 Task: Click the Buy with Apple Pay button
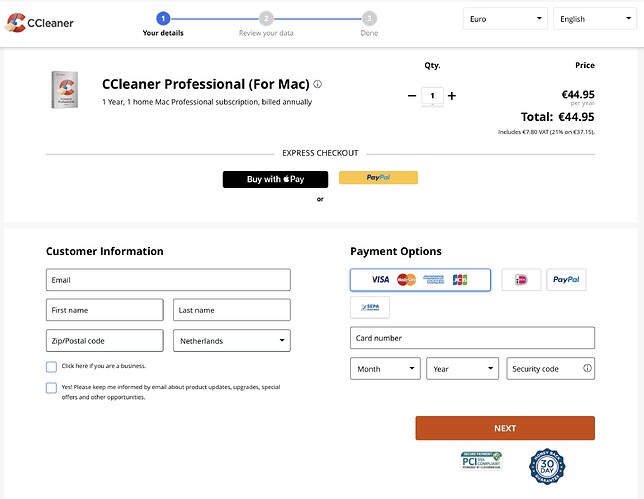pos(275,179)
